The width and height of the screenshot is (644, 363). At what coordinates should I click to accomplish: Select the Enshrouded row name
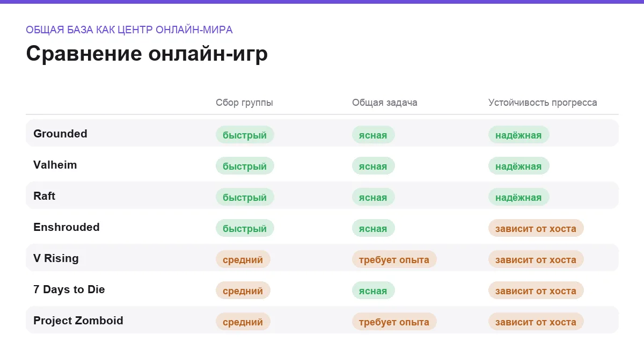click(x=67, y=227)
